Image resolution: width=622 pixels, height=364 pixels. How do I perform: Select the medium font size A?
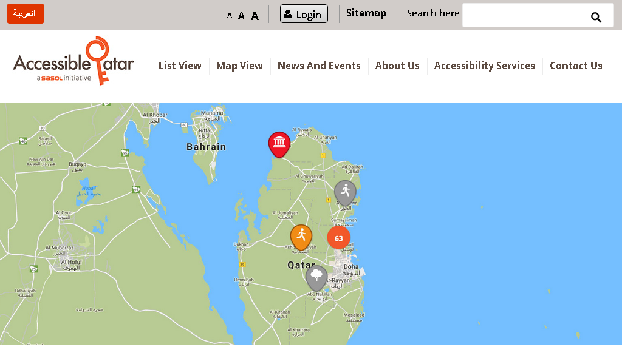(x=241, y=16)
